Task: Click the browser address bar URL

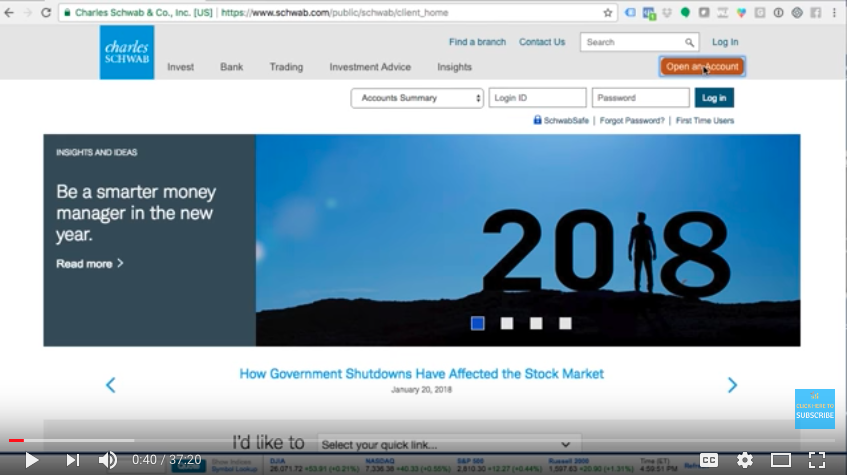Action: coord(335,12)
